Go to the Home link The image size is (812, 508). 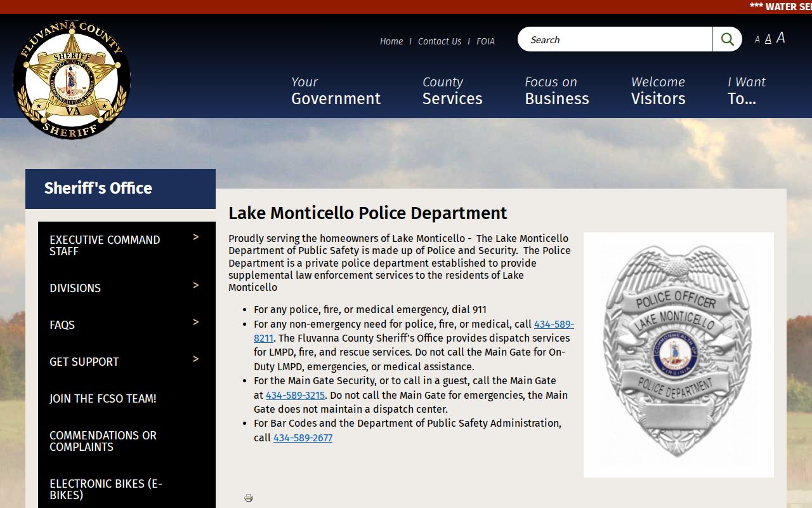click(391, 41)
